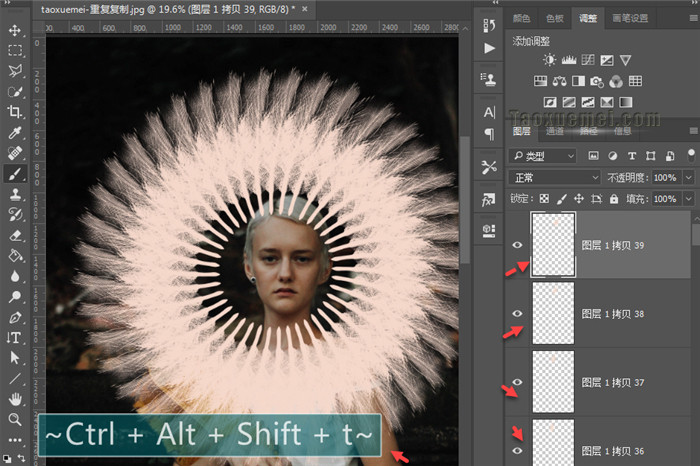Select the Dodge tool

pyautogui.click(x=15, y=297)
